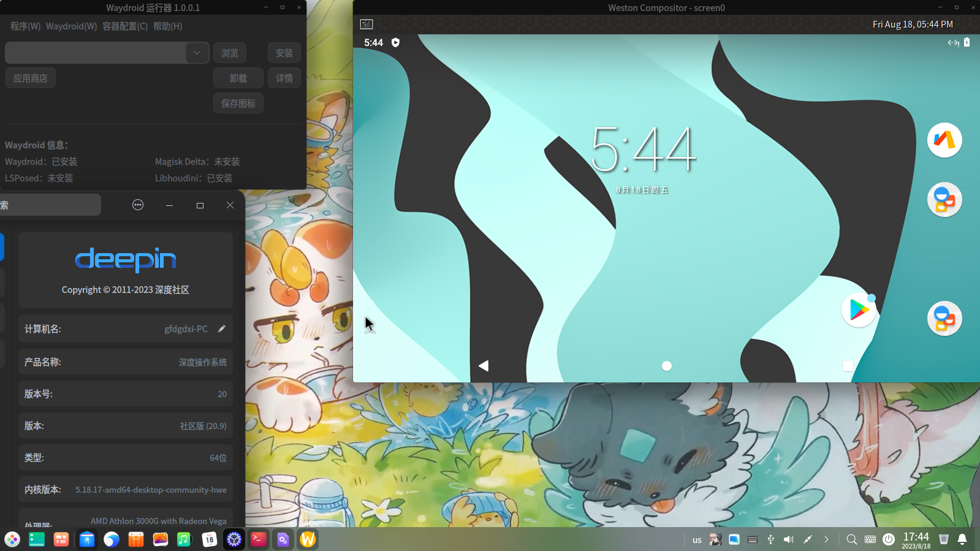Open the 程序(W) menu in Waydroid runner

pos(25,26)
